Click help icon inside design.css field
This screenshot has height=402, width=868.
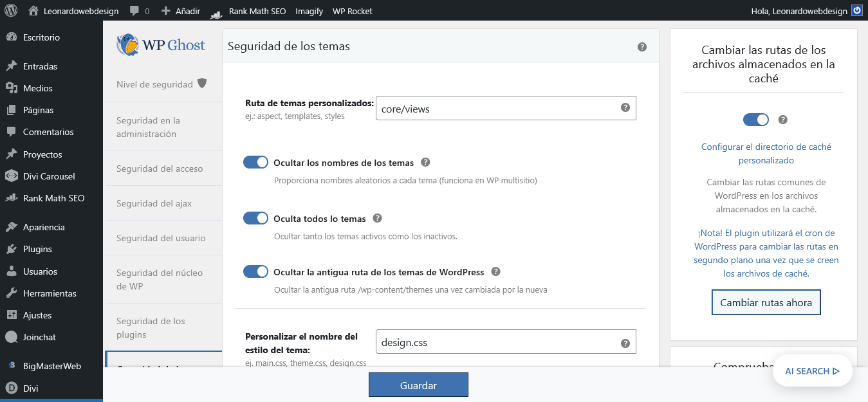point(625,343)
